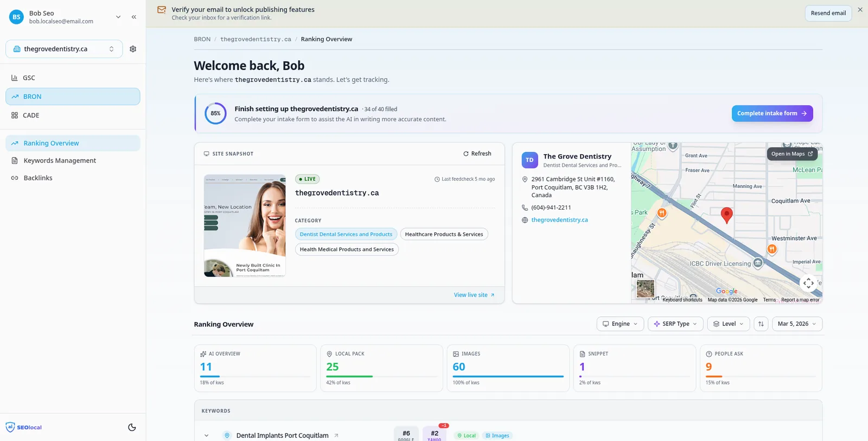Select the GSC section
The height and width of the screenshot is (441, 868).
73,78
